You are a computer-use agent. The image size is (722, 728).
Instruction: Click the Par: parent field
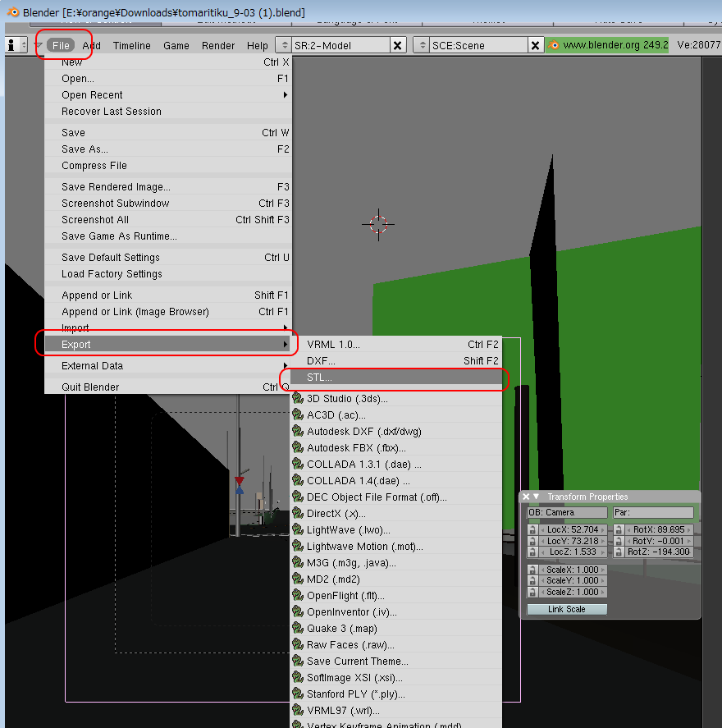[653, 513]
